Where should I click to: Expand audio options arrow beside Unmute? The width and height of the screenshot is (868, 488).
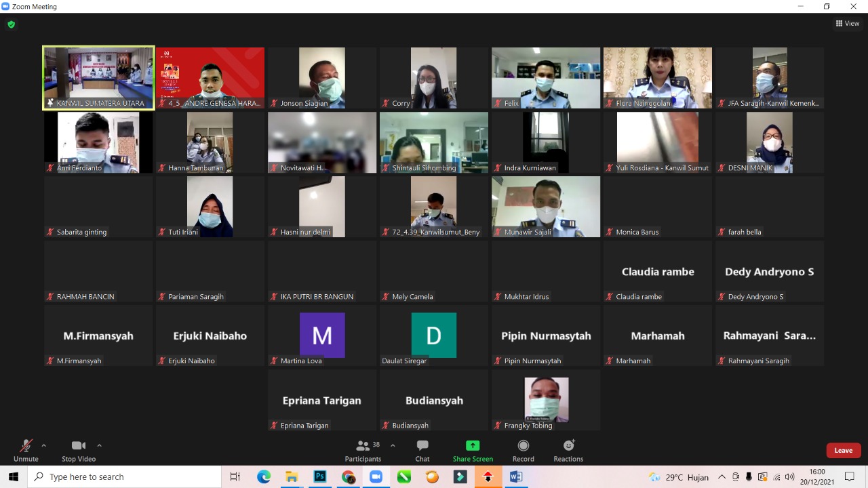click(44, 445)
